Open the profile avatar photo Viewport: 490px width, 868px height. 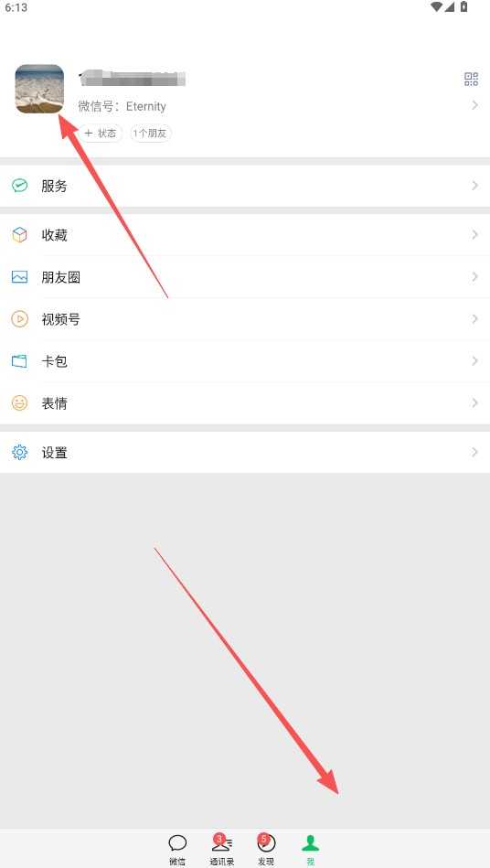coord(39,89)
